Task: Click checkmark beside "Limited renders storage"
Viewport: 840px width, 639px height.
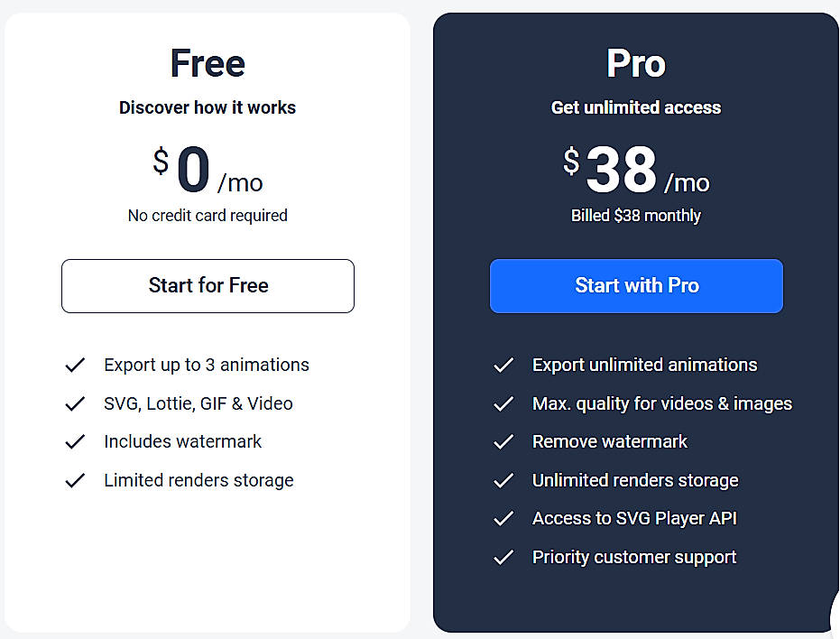Action: [76, 480]
